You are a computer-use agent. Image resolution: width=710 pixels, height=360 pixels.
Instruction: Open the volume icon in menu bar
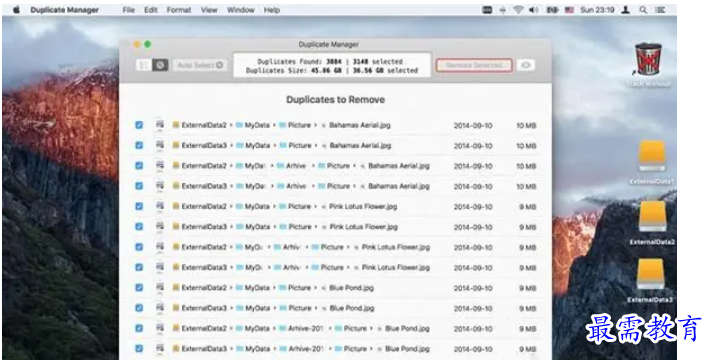pos(534,10)
